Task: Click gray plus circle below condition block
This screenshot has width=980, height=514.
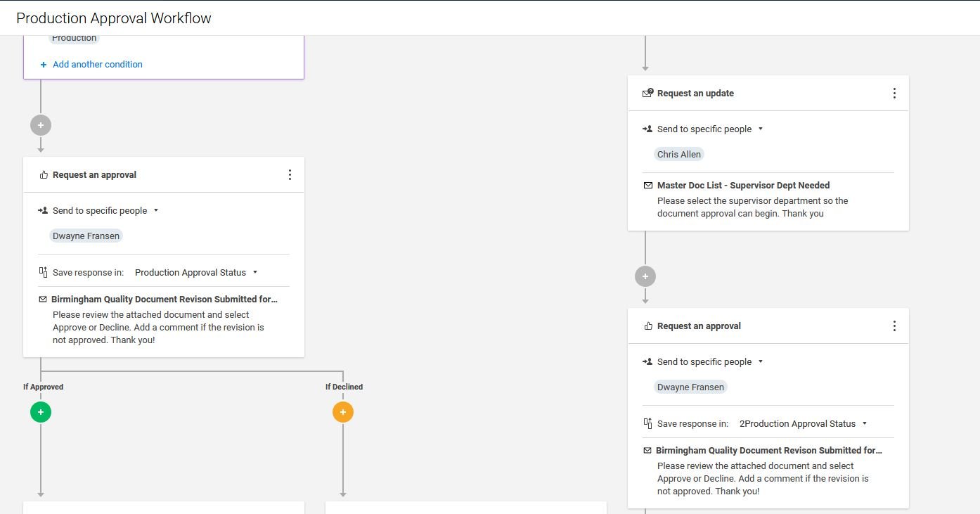Action: [41, 125]
